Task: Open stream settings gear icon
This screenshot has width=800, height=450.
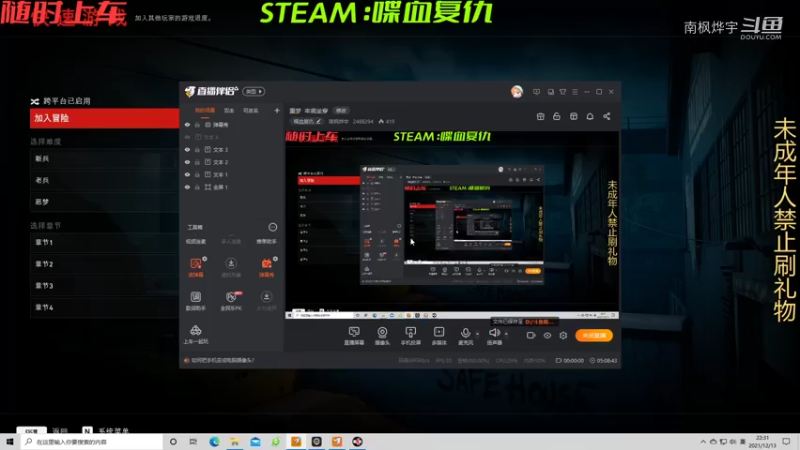Action: pyautogui.click(x=563, y=335)
